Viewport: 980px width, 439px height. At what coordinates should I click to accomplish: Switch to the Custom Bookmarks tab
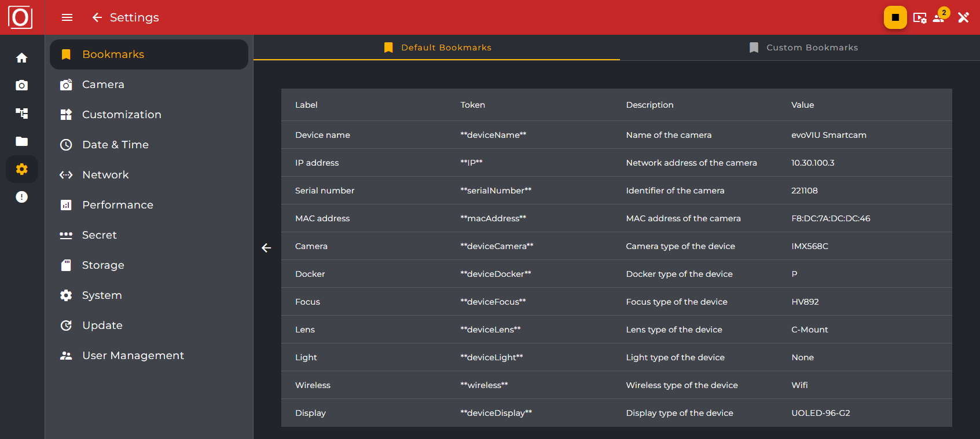point(803,47)
